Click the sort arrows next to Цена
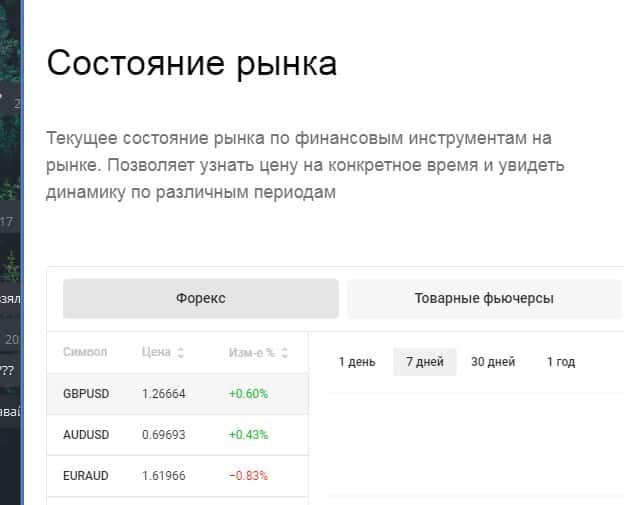The image size is (624, 505). point(180,353)
